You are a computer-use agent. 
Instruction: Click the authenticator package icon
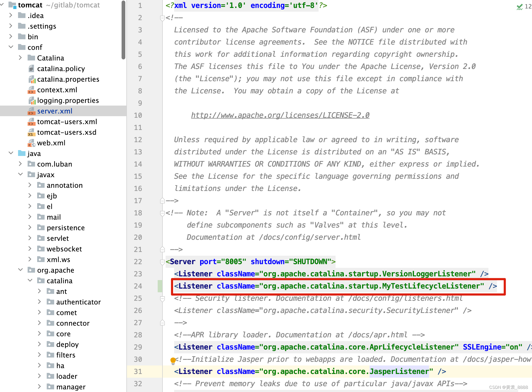(50, 302)
